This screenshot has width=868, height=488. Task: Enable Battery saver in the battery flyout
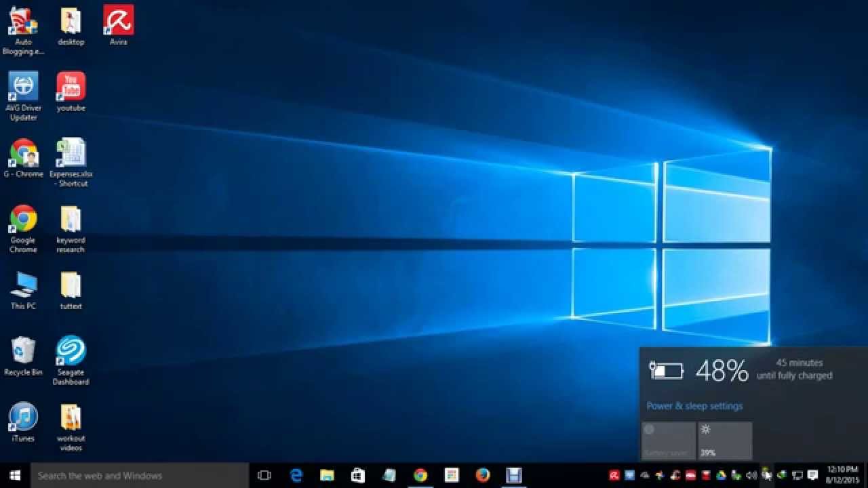pos(668,439)
